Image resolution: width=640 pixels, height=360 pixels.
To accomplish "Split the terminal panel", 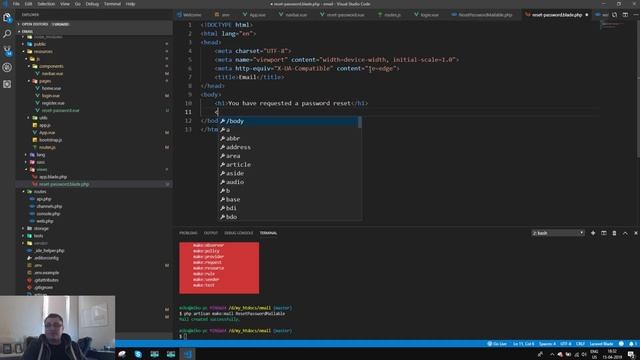I will click(x=603, y=233).
